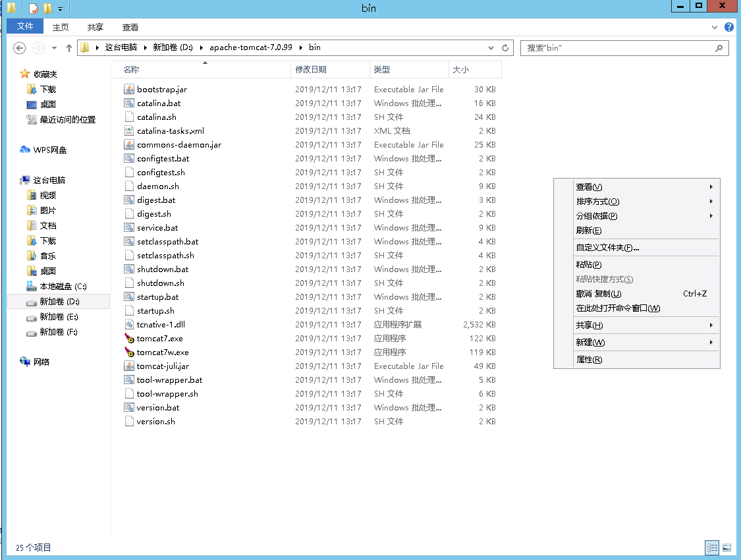Choose 属性(R) from the context menu

[x=589, y=360]
